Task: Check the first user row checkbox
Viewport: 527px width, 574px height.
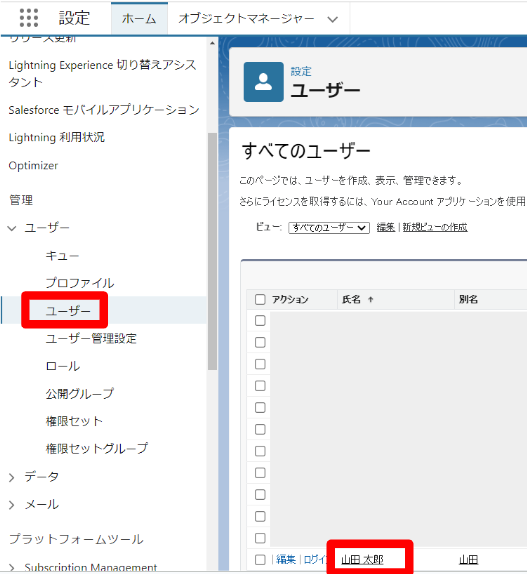Action: (260, 321)
